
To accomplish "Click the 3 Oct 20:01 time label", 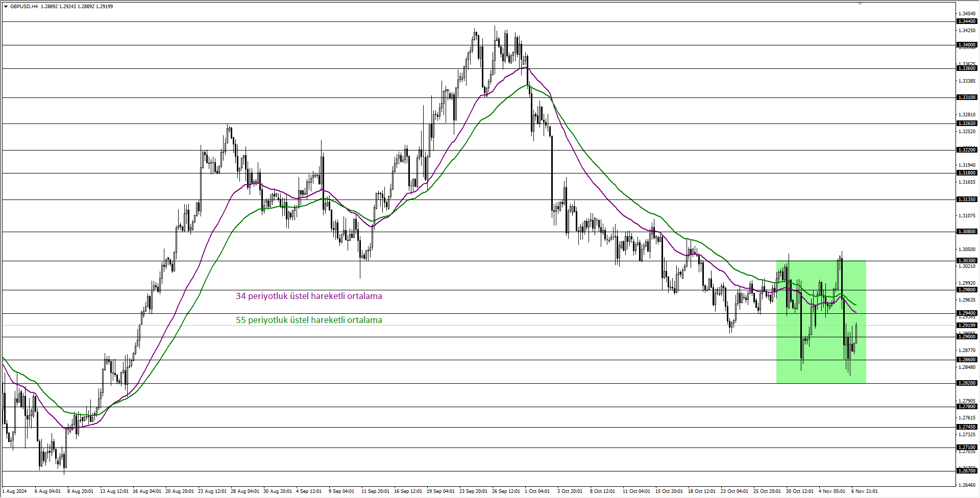I will tap(570, 491).
